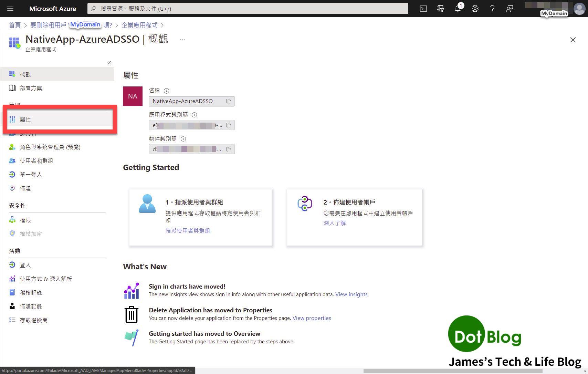The image size is (588, 374).
Task: Open the blade's more options ellipsis
Action: click(182, 40)
